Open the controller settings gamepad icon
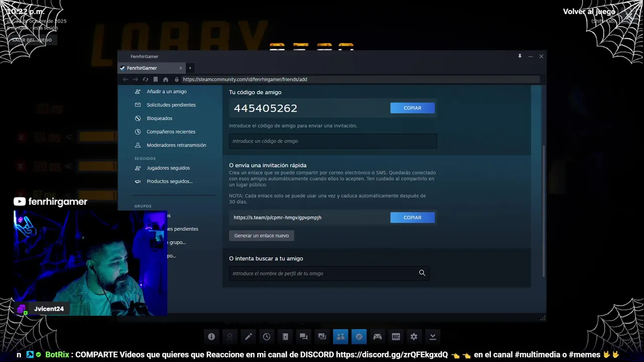Image resolution: width=644 pixels, height=362 pixels. tap(377, 337)
